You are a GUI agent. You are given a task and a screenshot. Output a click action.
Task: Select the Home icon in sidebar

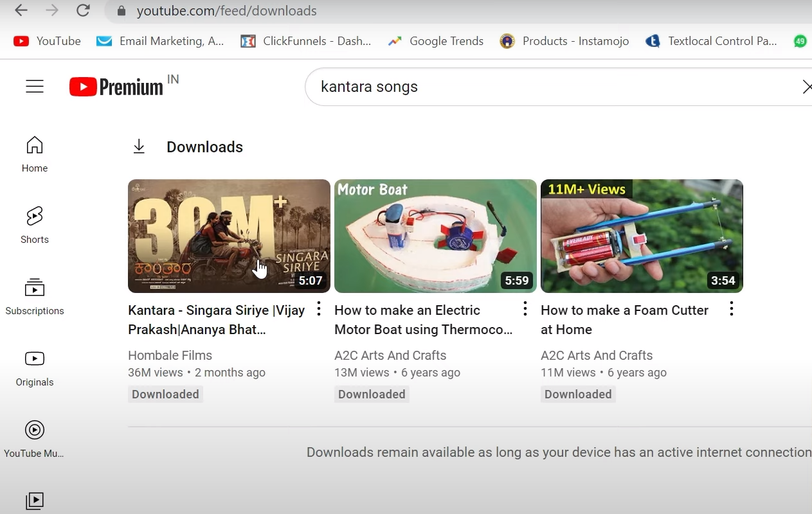tap(34, 153)
